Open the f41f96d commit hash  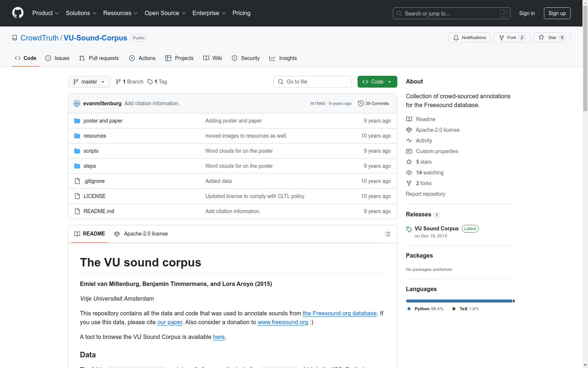[x=318, y=103]
